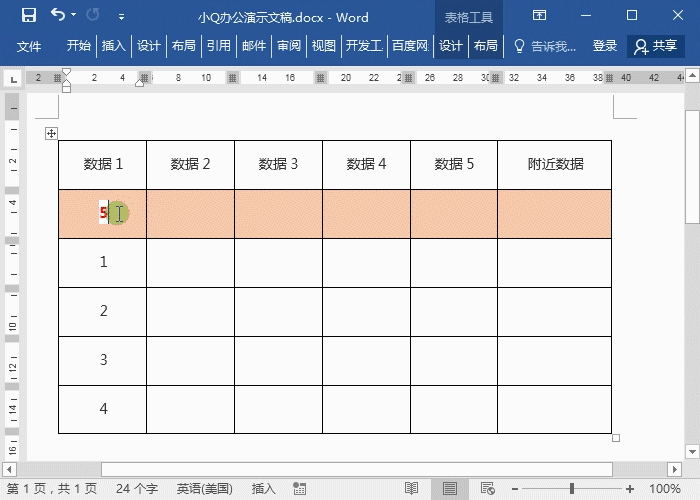Expand the Customize Quick Access Toolbar menu
Image resolution: width=700 pixels, height=500 pixels.
coord(121,17)
